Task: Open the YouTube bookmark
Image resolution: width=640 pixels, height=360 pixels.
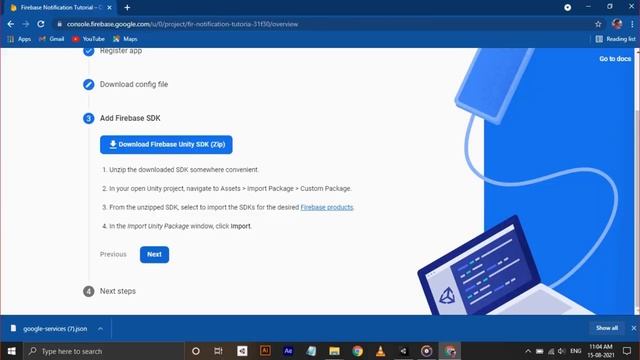Action: pos(88,39)
